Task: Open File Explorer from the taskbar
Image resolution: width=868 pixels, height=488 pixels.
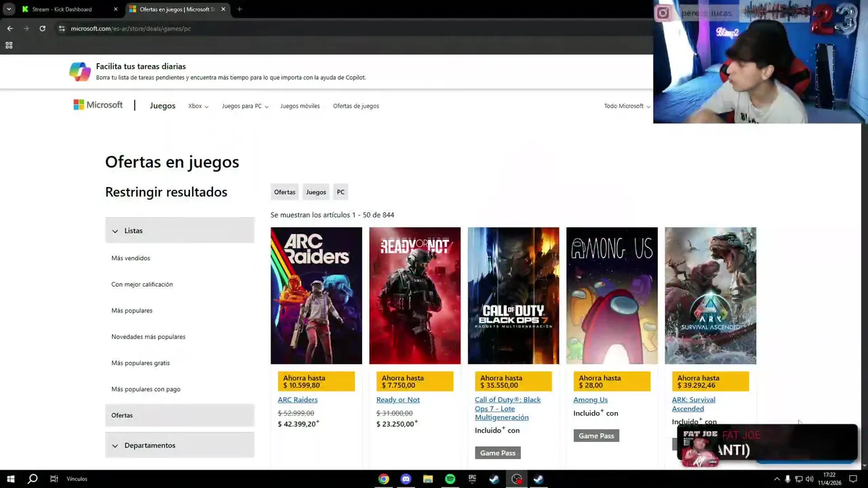Action: (428, 479)
